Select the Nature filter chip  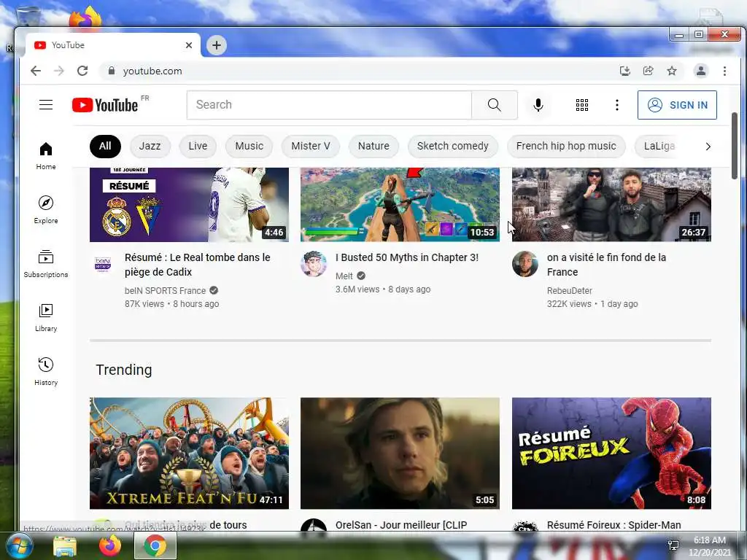373,146
